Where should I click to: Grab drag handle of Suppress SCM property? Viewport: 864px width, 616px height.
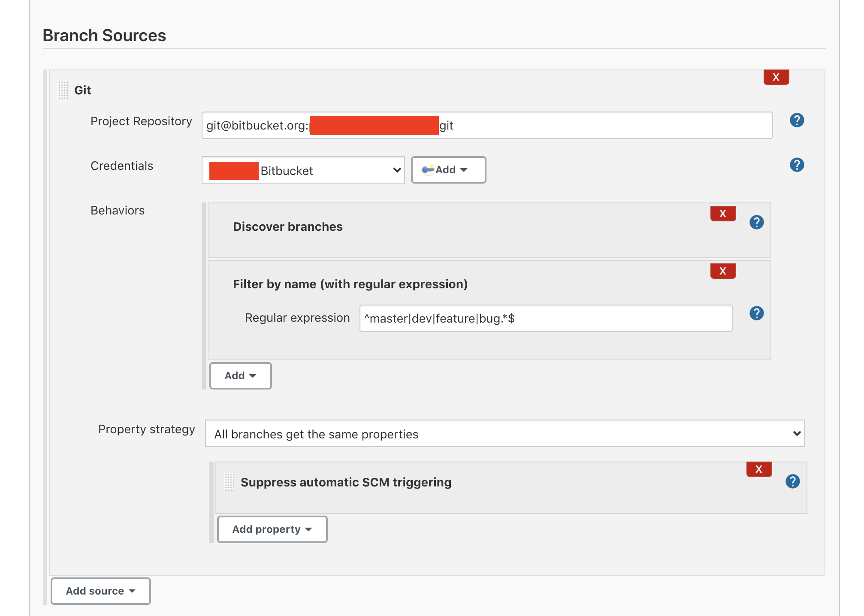point(230,482)
